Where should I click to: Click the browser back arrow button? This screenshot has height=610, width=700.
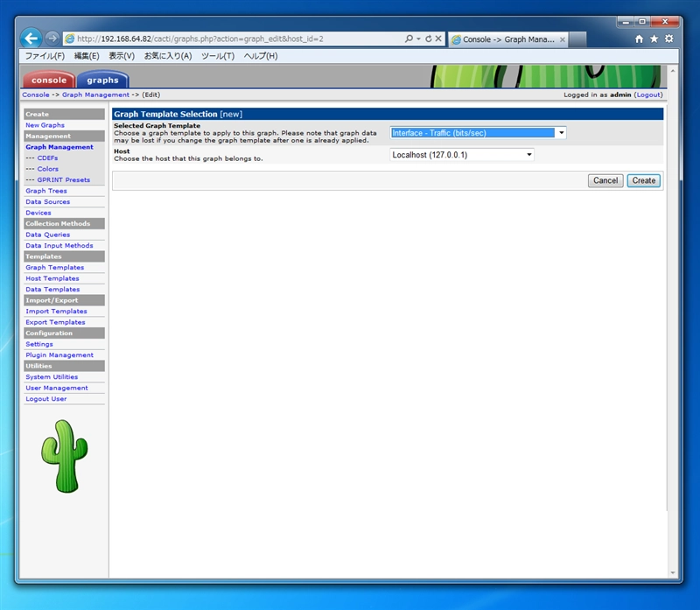click(x=31, y=39)
